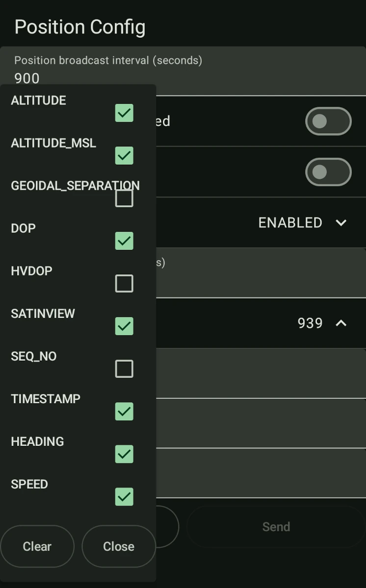The image size is (366, 588).
Task: Turn on the first toggle switch
Action: pyautogui.click(x=328, y=121)
